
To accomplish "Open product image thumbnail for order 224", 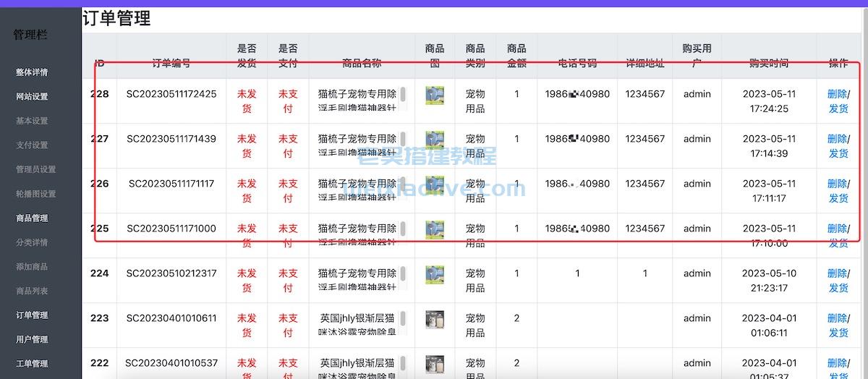I will [435, 275].
